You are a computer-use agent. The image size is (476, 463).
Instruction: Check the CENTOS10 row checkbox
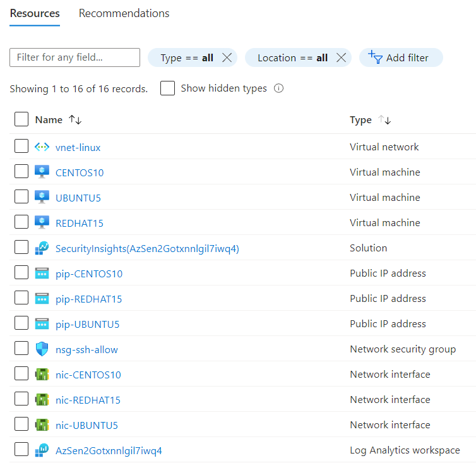click(21, 171)
